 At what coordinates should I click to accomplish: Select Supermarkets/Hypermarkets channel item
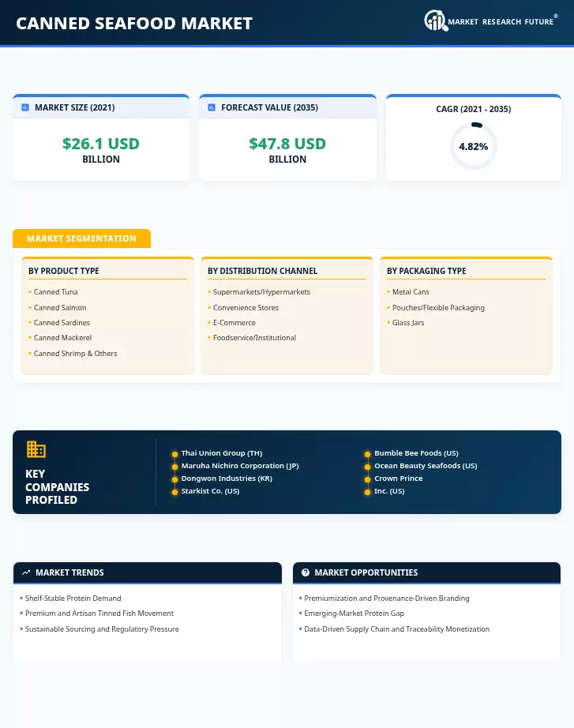click(261, 292)
